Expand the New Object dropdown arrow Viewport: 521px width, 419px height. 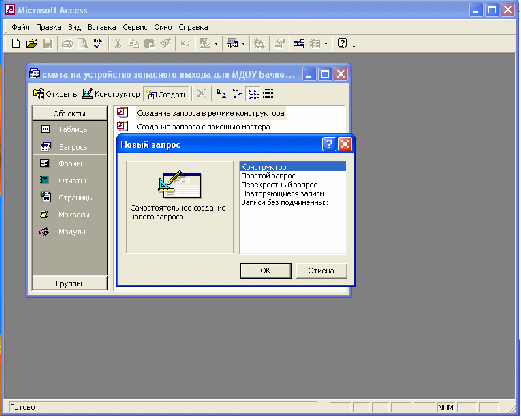coord(326,44)
